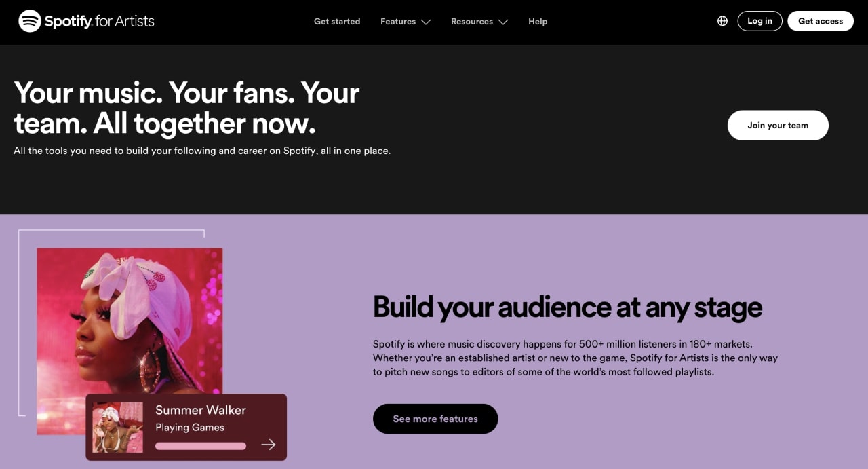This screenshot has height=469, width=868.
Task: Open the Features dropdown
Action: click(x=398, y=22)
